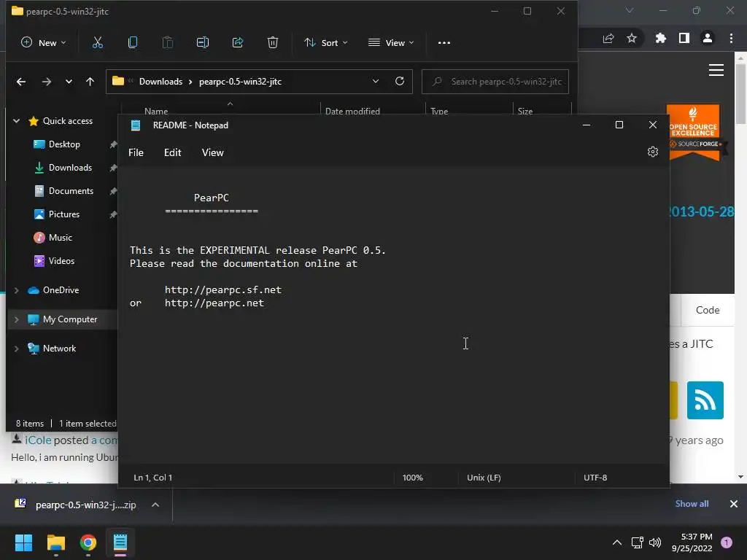
Task: Click the Paste icon in Explorer toolbar
Action: click(168, 43)
